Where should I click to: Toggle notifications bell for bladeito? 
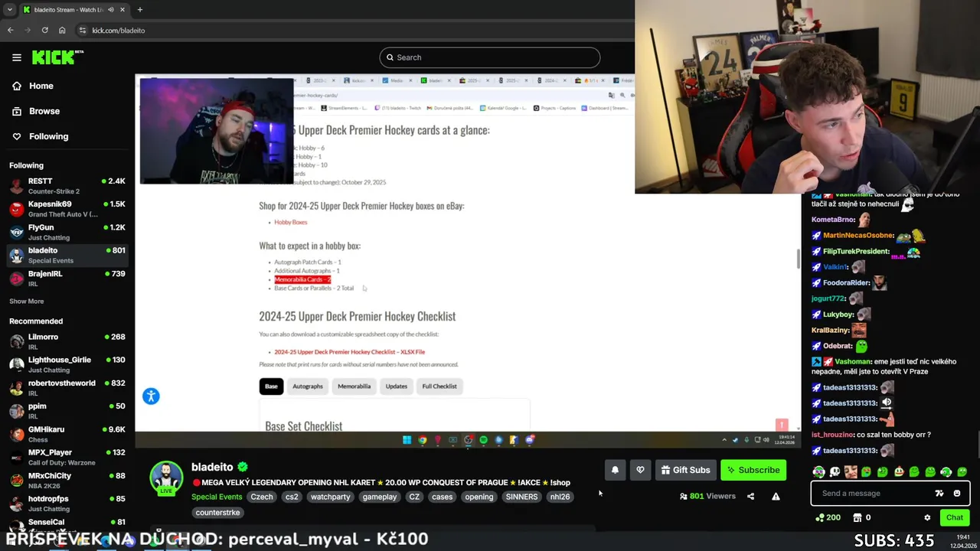[x=615, y=470]
